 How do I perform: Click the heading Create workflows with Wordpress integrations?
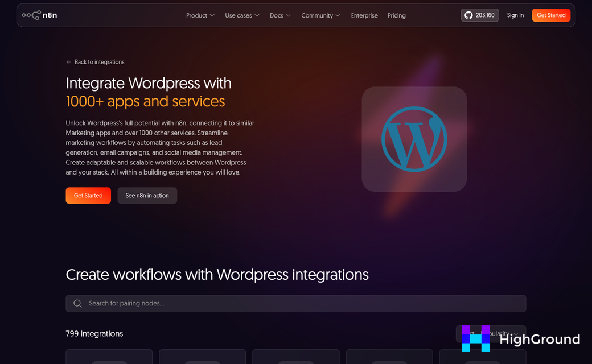coord(217,275)
